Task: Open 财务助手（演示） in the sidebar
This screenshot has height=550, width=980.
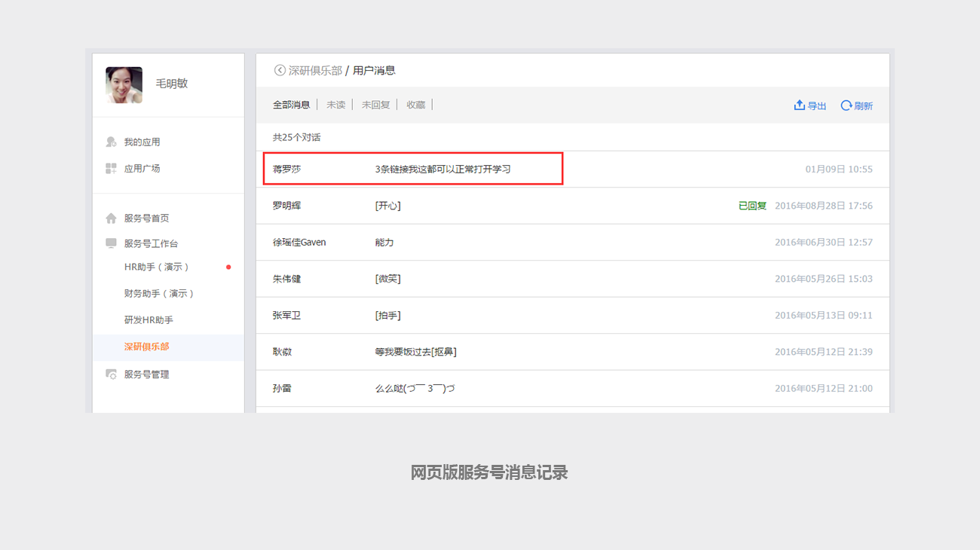Action: (x=159, y=294)
